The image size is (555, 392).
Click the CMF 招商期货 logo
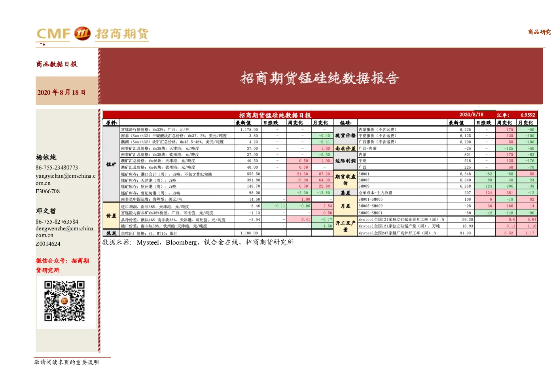click(x=93, y=34)
